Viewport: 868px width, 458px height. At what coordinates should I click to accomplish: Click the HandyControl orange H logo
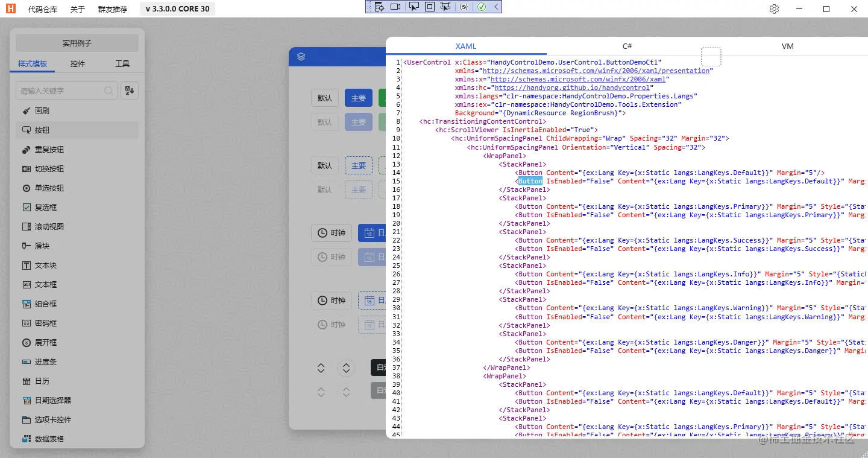pos(11,8)
